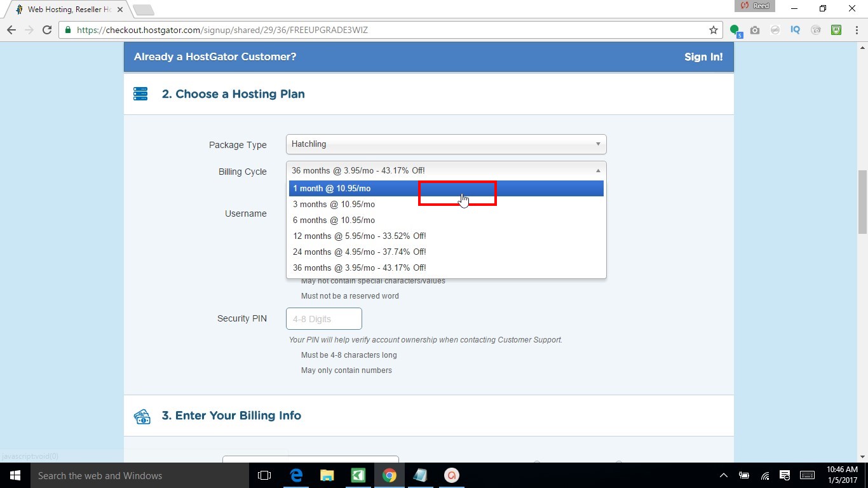Open the notepad-style taskbar app
Viewport: 868px width, 488px height.
420,475
